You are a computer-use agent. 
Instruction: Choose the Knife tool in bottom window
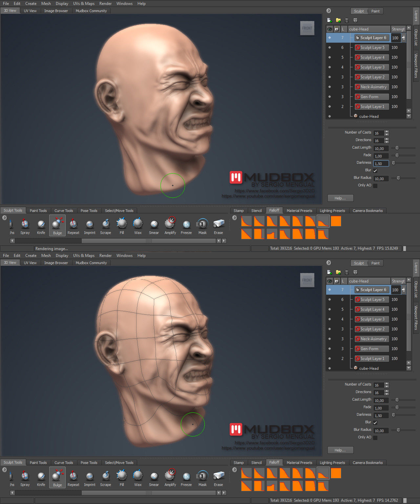[41, 478]
